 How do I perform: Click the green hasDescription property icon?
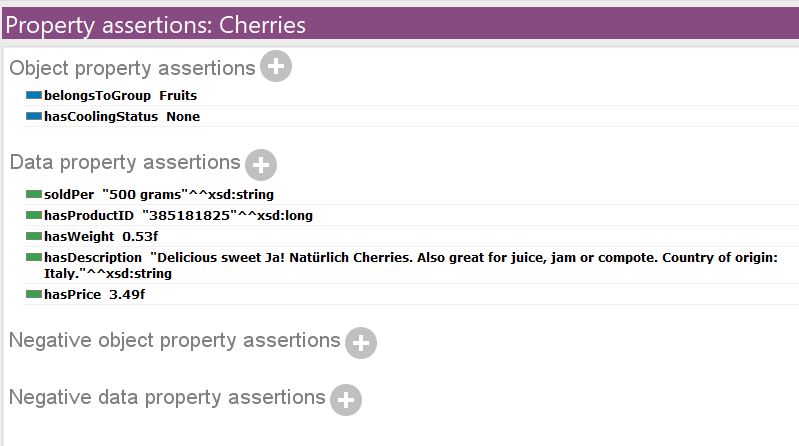click(x=34, y=257)
